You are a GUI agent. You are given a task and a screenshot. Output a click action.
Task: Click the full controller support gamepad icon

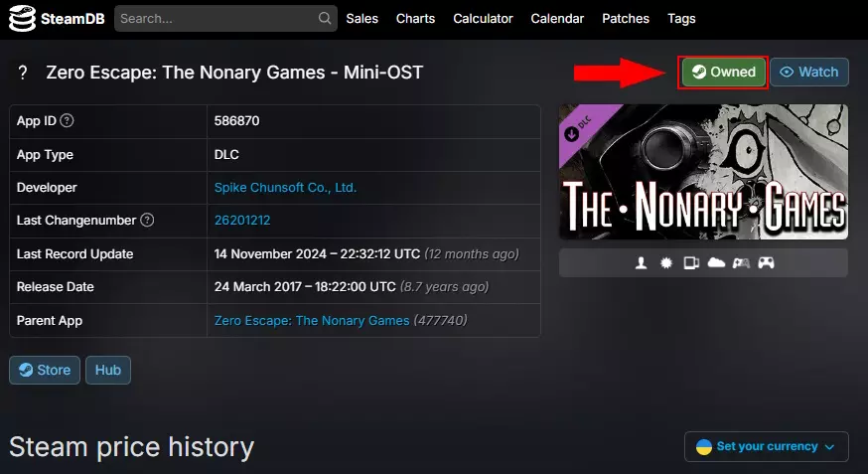point(767,263)
